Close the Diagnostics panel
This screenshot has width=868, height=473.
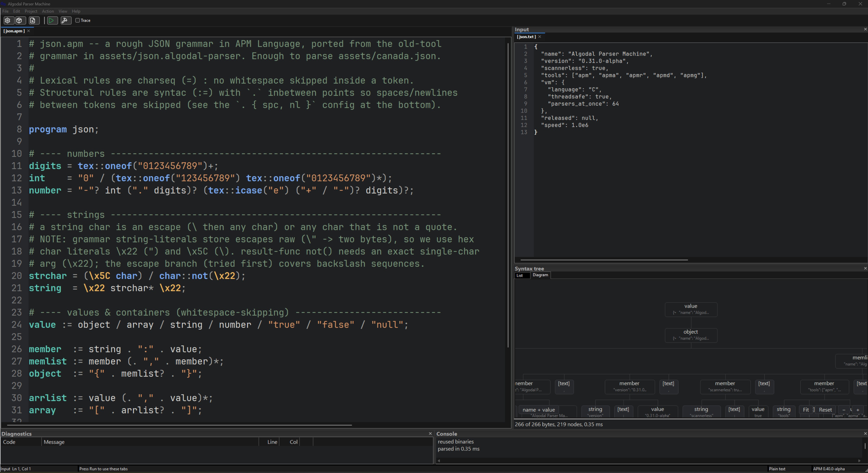point(430,434)
